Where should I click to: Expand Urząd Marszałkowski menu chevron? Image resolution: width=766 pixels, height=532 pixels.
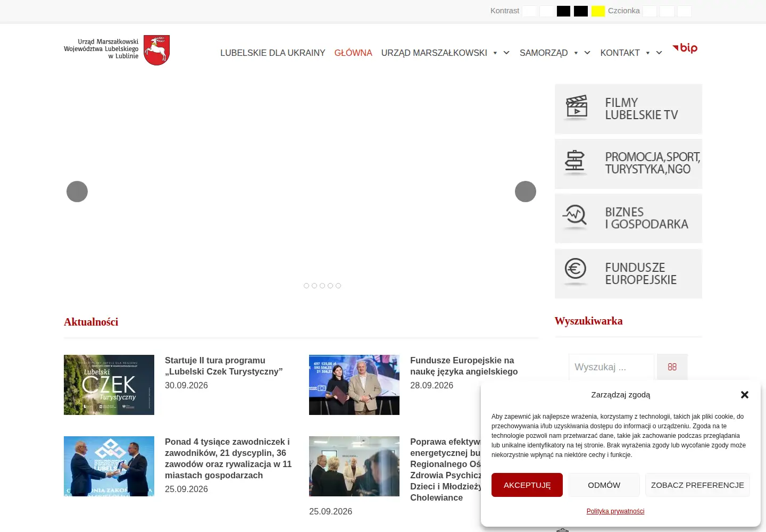(506, 53)
